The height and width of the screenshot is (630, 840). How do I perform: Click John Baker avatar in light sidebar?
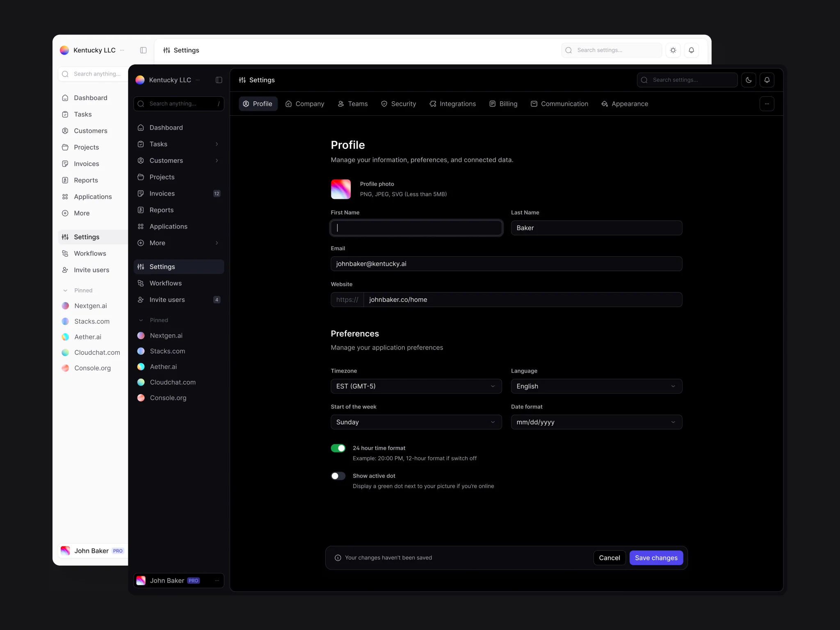[65, 551]
